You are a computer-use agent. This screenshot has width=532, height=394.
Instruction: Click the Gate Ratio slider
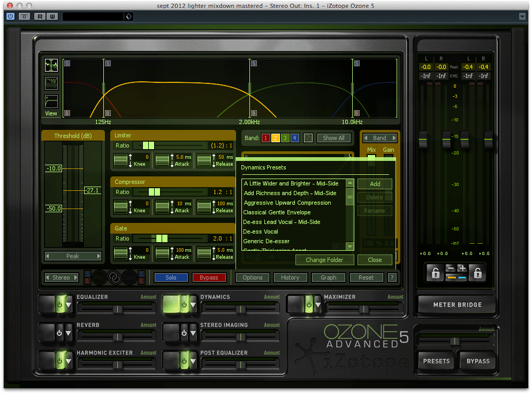tap(170, 238)
